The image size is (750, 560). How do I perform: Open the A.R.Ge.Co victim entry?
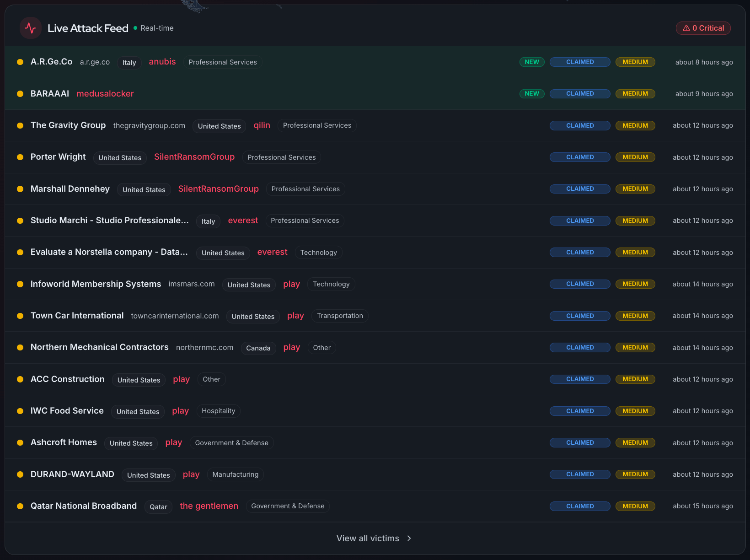pyautogui.click(x=51, y=62)
